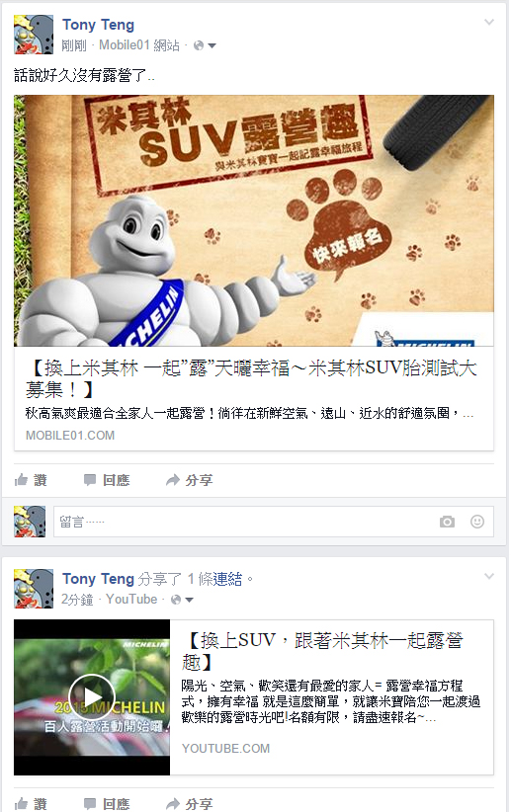Open Michelin SUV露營趣 banner image
Image resolution: width=511 pixels, height=812 pixels.
click(254, 220)
